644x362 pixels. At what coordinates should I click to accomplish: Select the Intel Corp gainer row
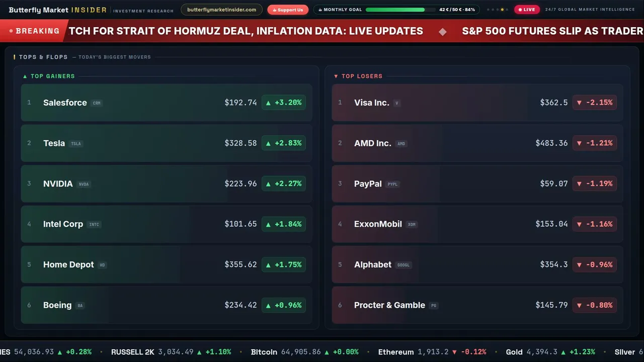tap(167, 224)
